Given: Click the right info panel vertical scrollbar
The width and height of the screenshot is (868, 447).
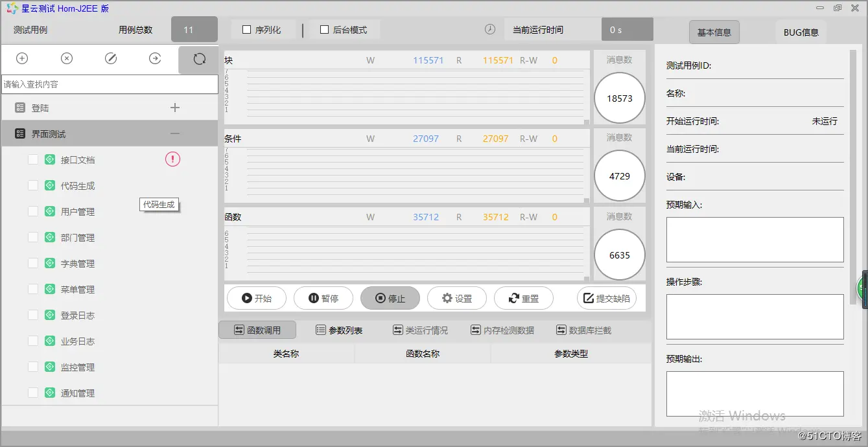Looking at the screenshot, I should click(x=853, y=178).
